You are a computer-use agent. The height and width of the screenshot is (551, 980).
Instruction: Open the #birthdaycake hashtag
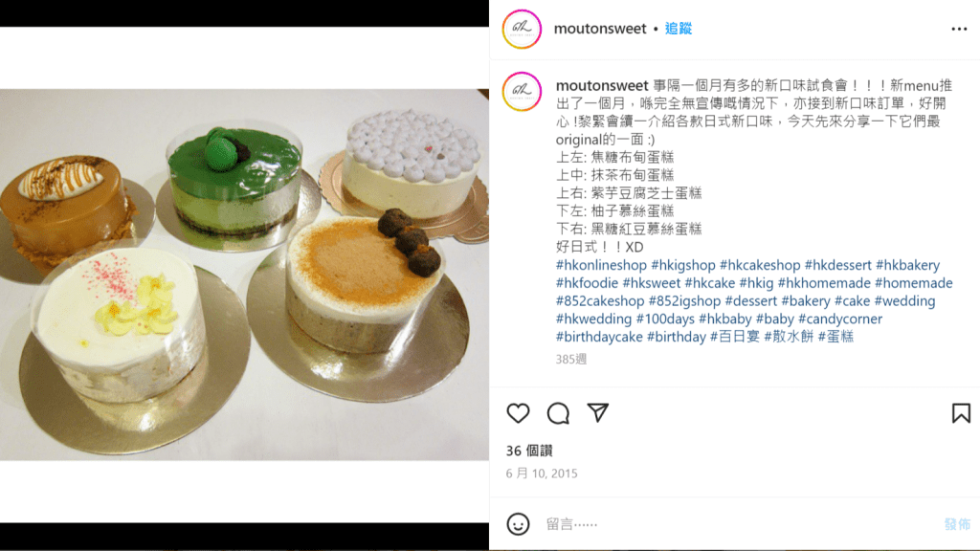(x=599, y=337)
